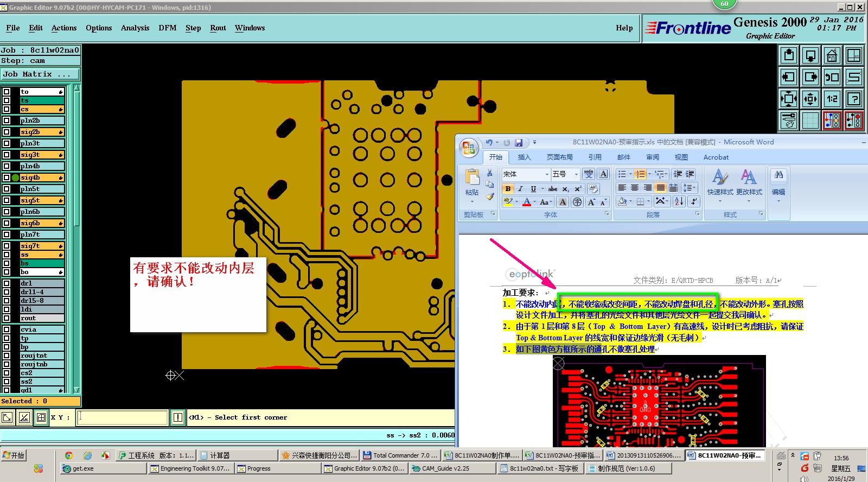
Task: Click the Paste clipboard icon in Word
Action: pyautogui.click(x=472, y=177)
